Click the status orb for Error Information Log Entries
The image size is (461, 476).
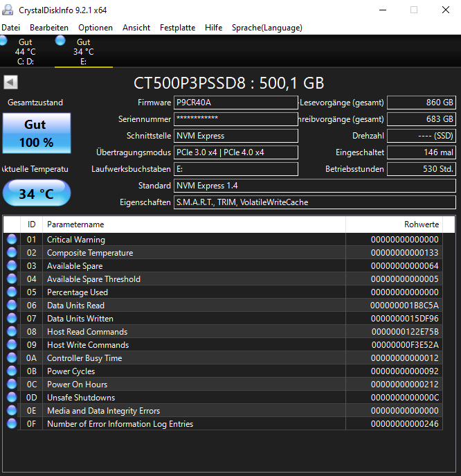tap(12, 423)
